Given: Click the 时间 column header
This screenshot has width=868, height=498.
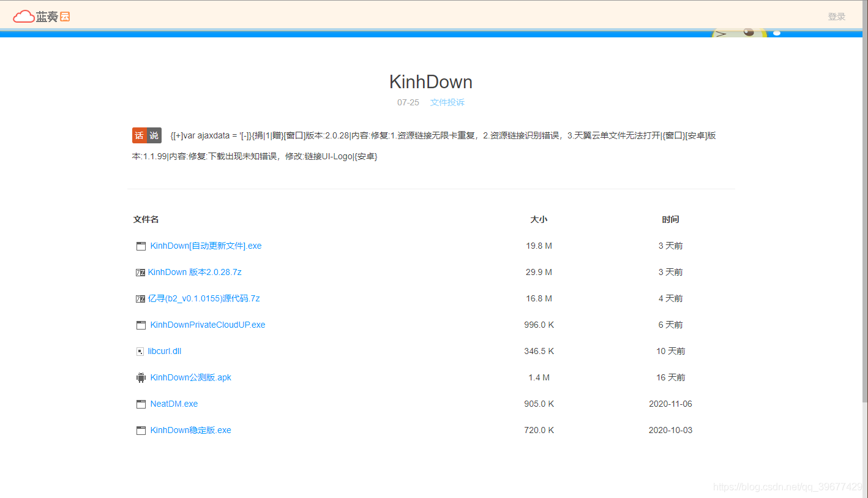Looking at the screenshot, I should point(670,219).
